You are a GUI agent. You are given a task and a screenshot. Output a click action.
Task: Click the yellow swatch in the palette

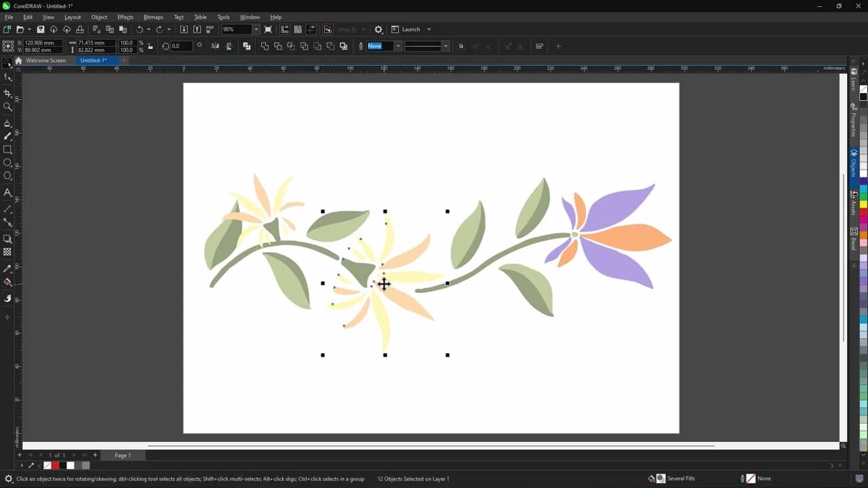[863, 204]
